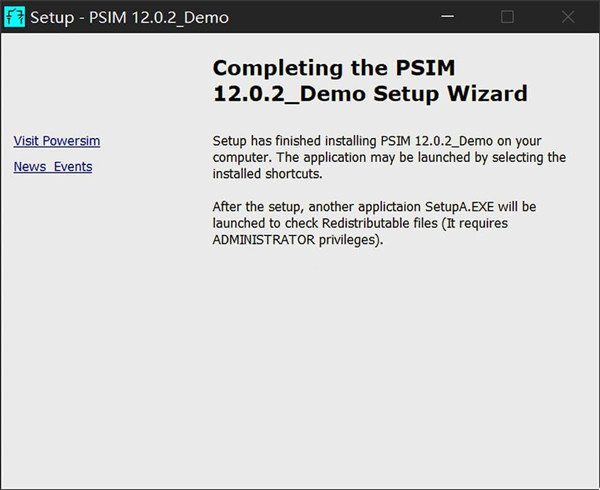Screen dimensions: 600x490
Task: Select the 'Completing the PSIM 12.0.2_Demo Setup Wizard' heading
Action: click(x=370, y=80)
